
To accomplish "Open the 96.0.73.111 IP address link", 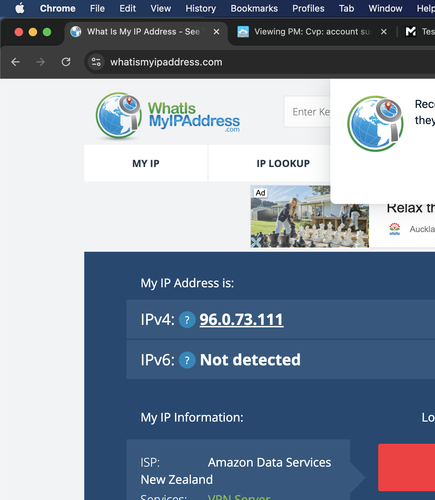I will coord(241,320).
